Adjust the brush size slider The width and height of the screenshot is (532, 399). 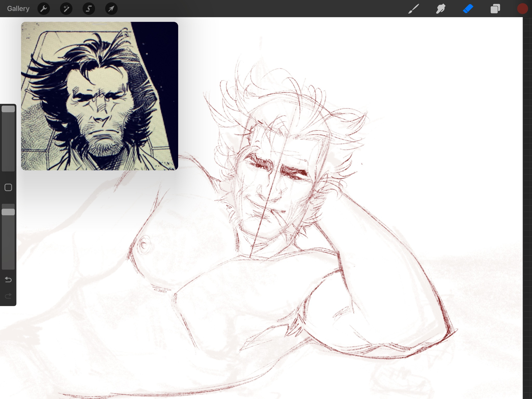pyautogui.click(x=8, y=138)
